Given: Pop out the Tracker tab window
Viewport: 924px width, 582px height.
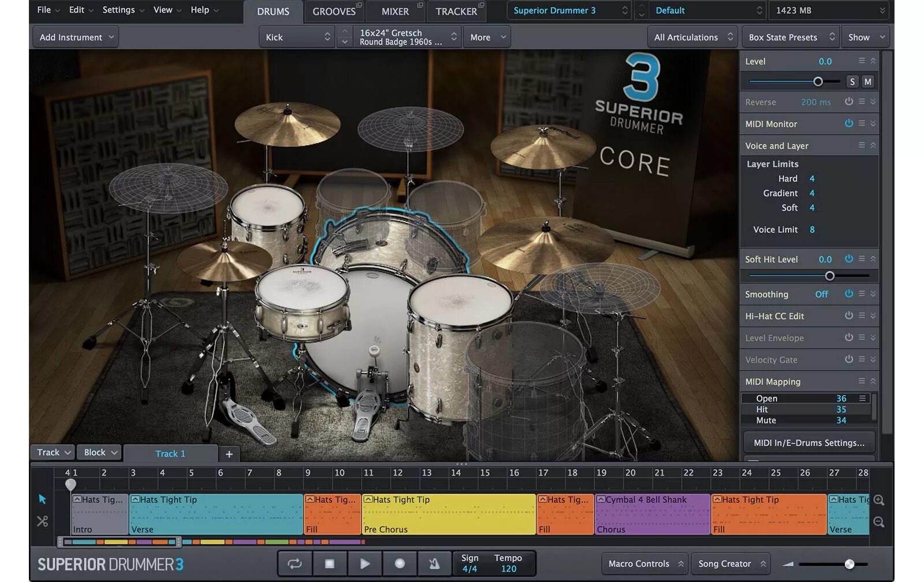Looking at the screenshot, I should [x=482, y=5].
